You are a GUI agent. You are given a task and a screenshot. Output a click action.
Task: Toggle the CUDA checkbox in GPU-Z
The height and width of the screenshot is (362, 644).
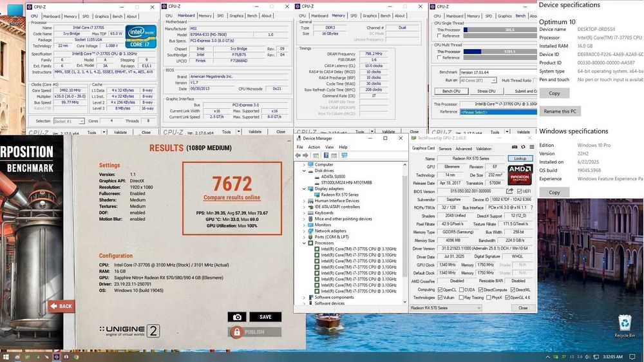click(461, 290)
